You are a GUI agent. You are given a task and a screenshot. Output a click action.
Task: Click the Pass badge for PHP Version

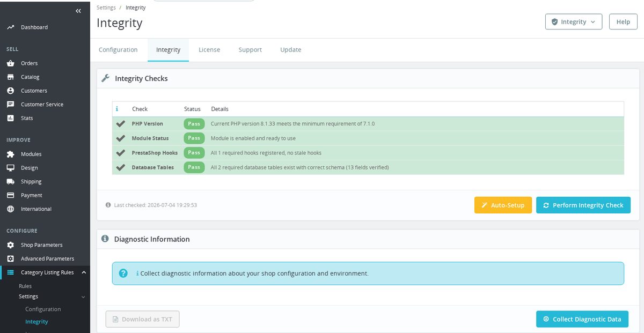[x=194, y=123]
